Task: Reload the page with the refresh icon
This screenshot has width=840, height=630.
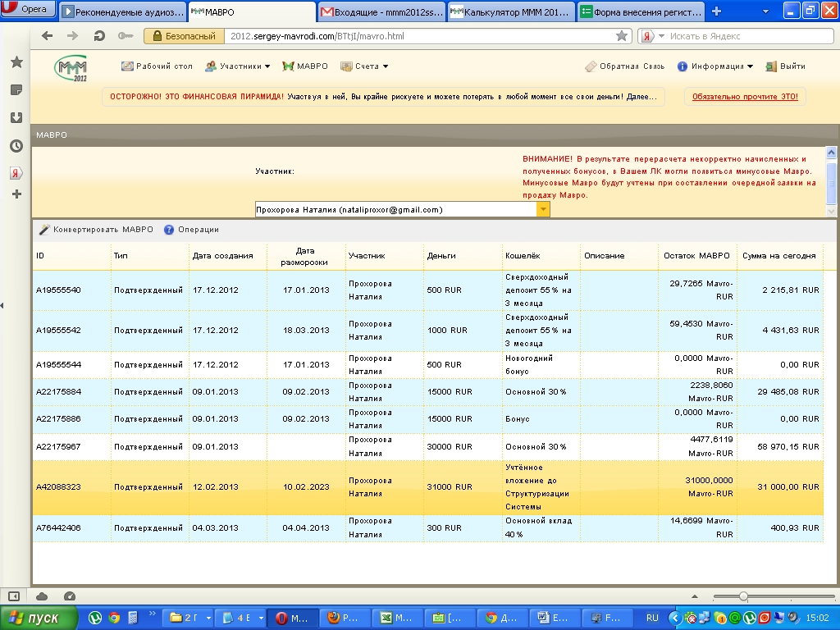Action: tap(99, 36)
